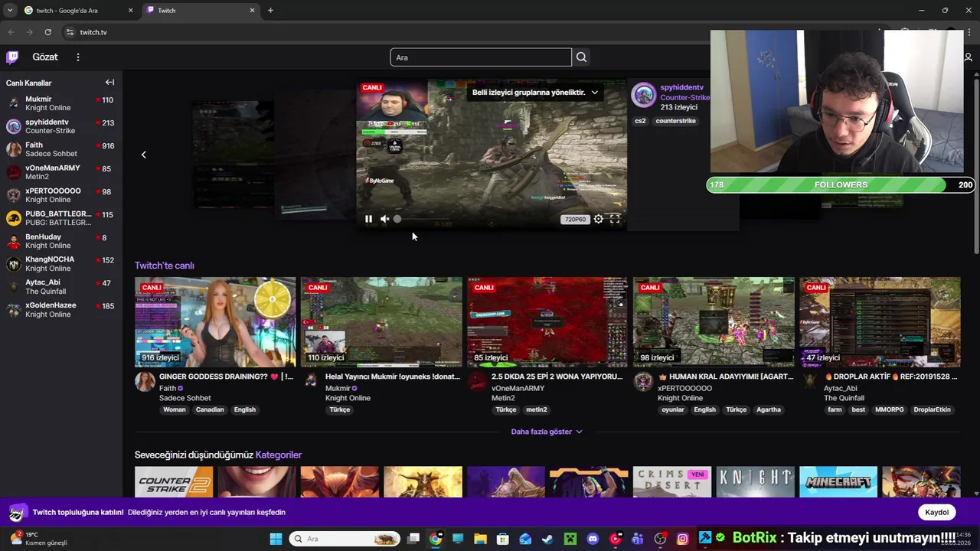Open Mukmir stream thumbnail with 110 viewers
The width and height of the screenshot is (980, 551).
point(381,322)
